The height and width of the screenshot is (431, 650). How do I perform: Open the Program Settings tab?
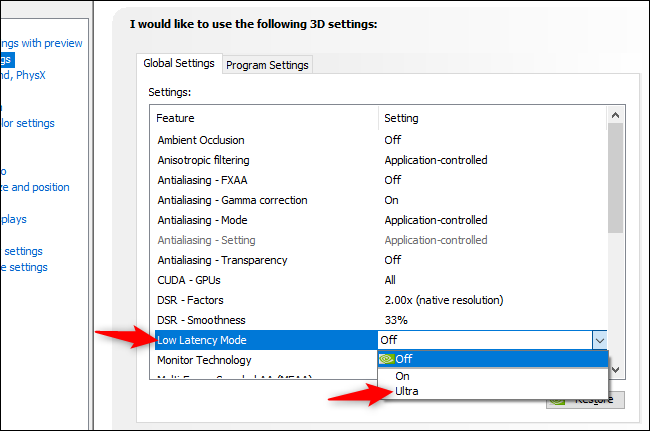point(267,65)
